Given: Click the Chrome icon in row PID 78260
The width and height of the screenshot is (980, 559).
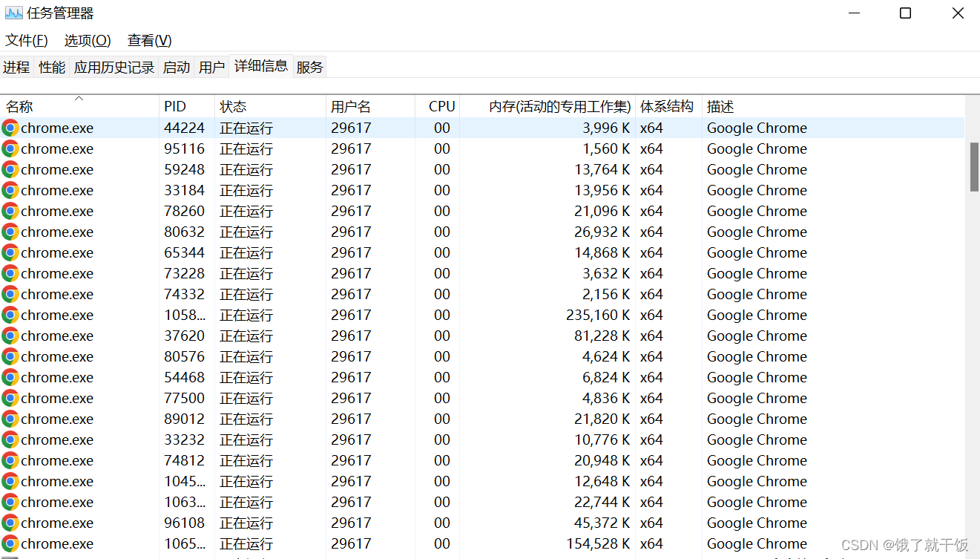Looking at the screenshot, I should point(10,211).
